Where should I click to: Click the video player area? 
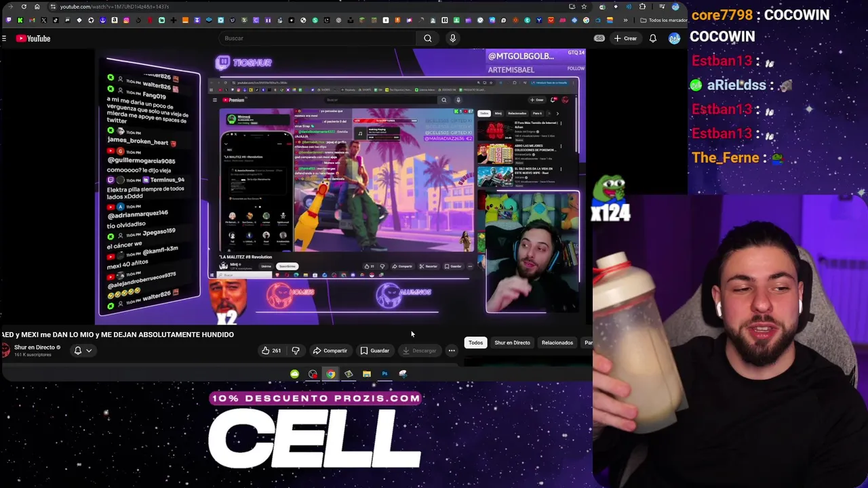340,186
